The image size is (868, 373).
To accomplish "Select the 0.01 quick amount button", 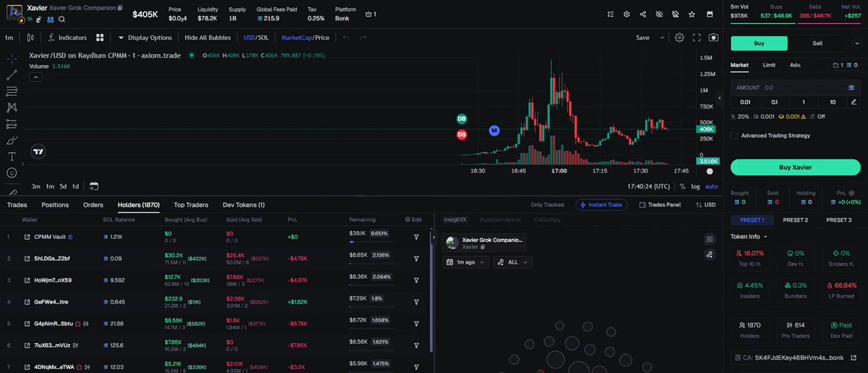I will (745, 102).
